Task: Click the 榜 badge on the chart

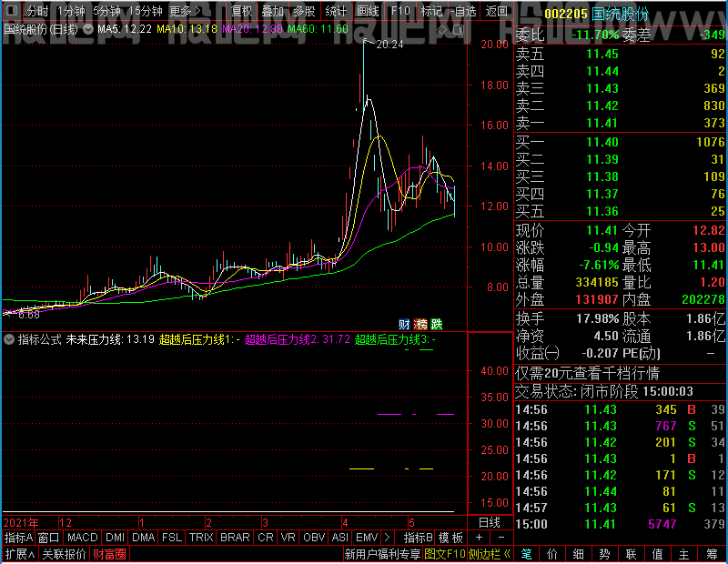Action: [x=420, y=324]
